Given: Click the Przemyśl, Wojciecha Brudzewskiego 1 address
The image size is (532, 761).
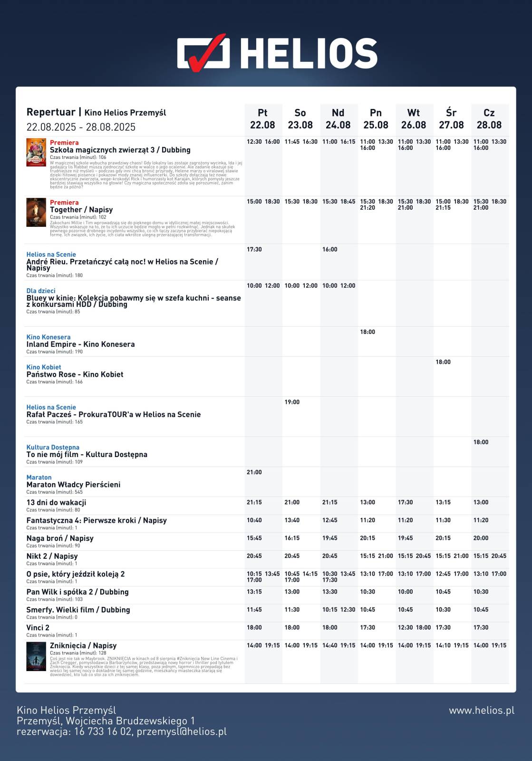Looking at the screenshot, I should 106,721.
